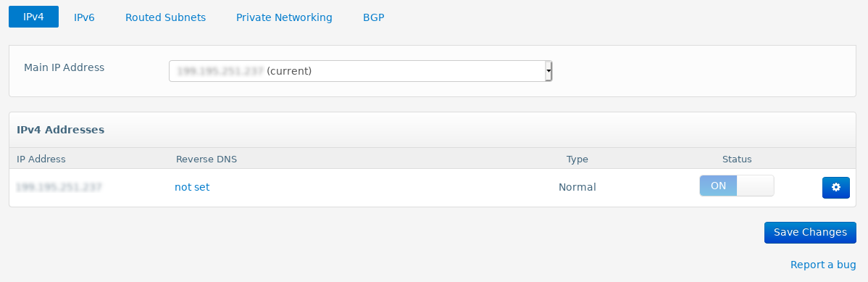Click the Reverse DNS column header

coord(206,159)
